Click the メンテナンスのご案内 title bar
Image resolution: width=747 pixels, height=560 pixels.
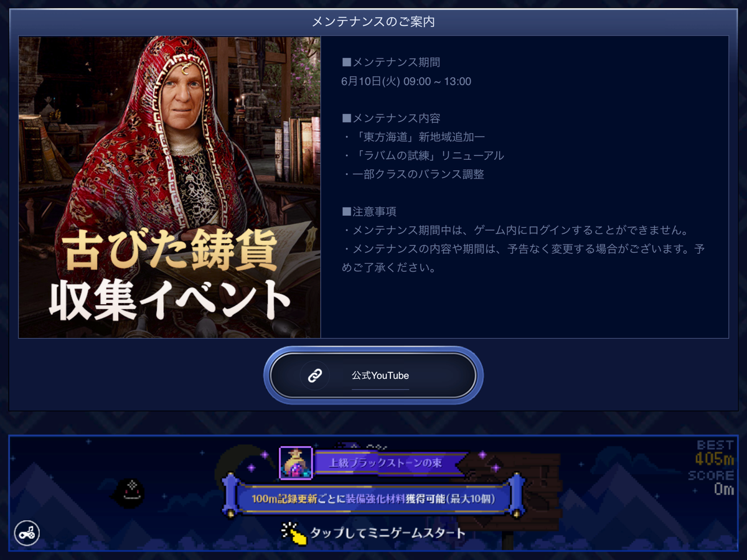(x=374, y=22)
